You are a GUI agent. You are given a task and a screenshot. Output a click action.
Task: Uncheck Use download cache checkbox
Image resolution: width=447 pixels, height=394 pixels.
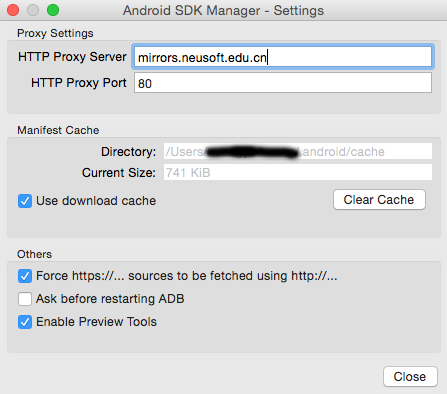[25, 201]
